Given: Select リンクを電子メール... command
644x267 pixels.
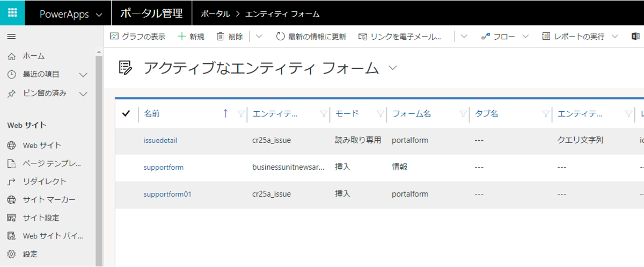Looking at the screenshot, I should coord(399,37).
